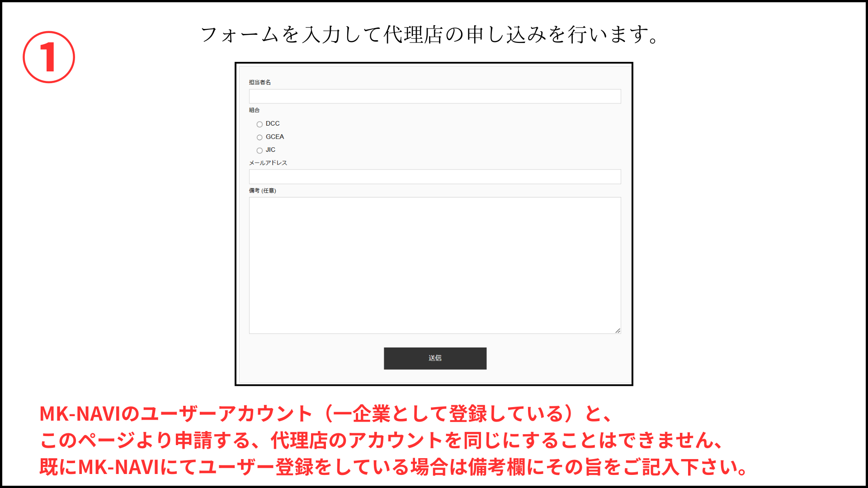Image resolution: width=868 pixels, height=488 pixels.
Task: Select the JIC radio button
Action: point(259,150)
